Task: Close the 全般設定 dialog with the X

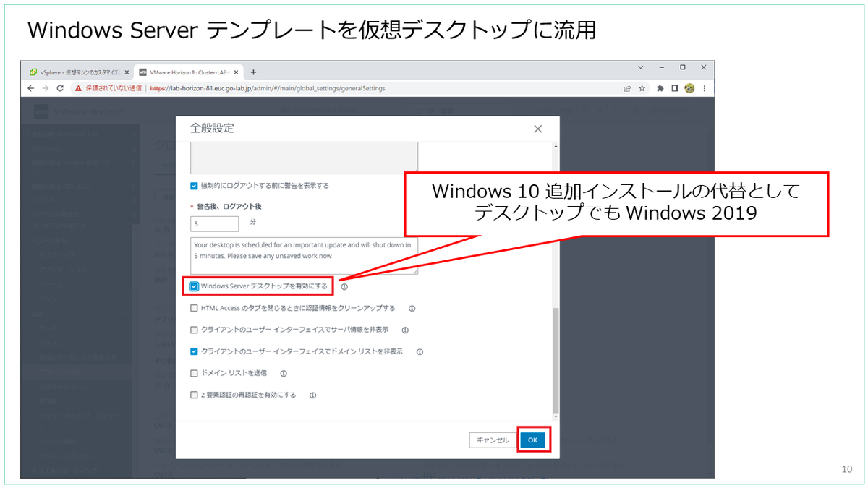Action: coord(537,129)
